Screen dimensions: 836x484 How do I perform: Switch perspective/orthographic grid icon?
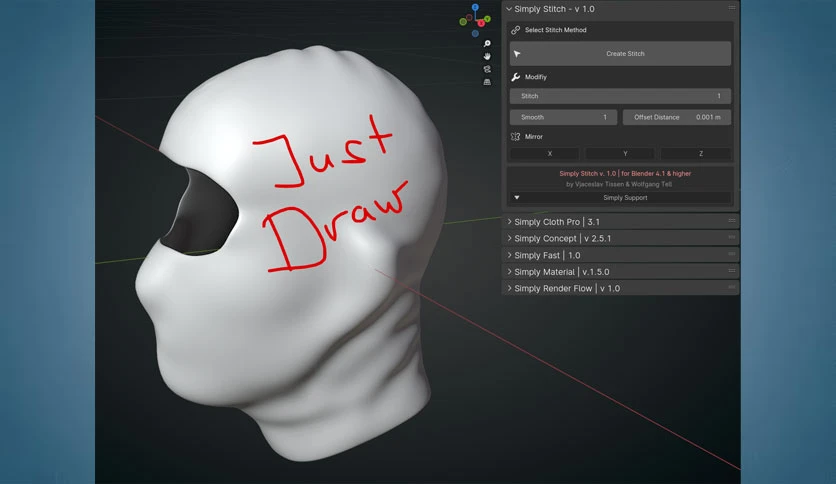487,82
